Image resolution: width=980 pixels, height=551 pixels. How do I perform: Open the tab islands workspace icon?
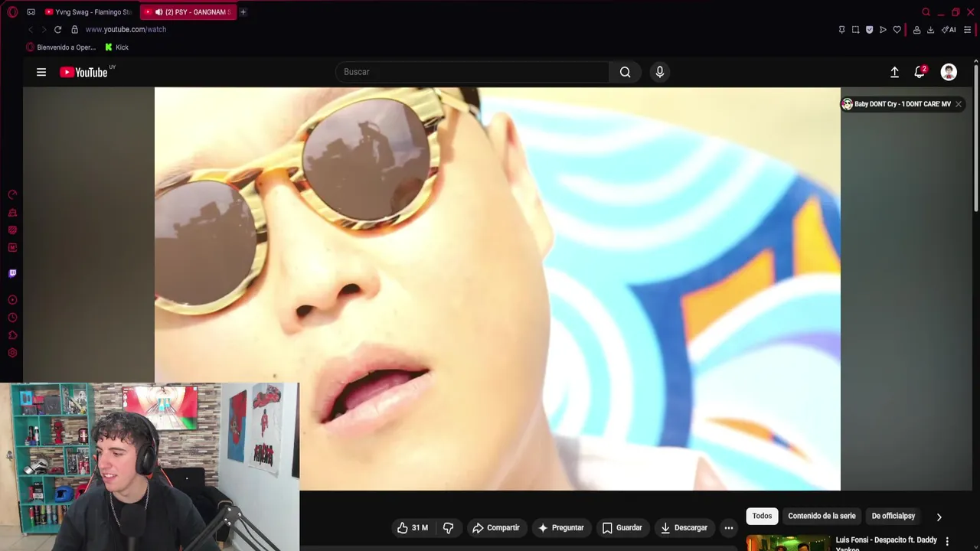pyautogui.click(x=31, y=12)
